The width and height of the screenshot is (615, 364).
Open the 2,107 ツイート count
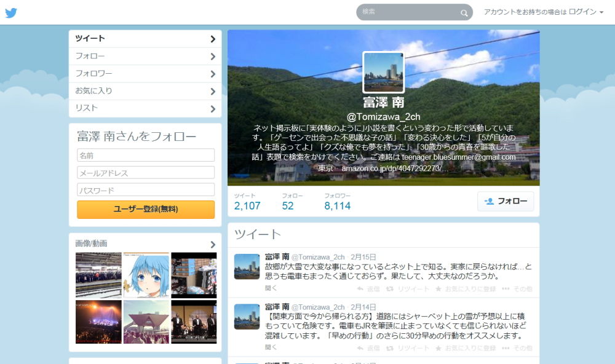pyautogui.click(x=247, y=202)
